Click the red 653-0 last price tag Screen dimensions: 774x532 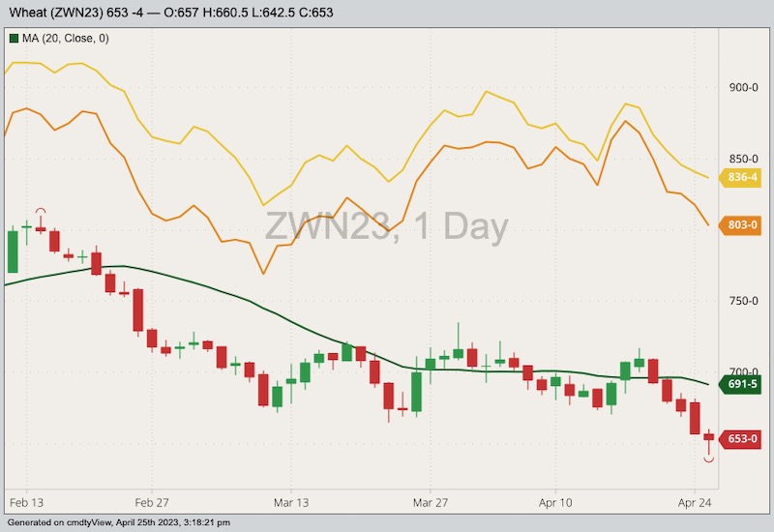click(x=740, y=439)
